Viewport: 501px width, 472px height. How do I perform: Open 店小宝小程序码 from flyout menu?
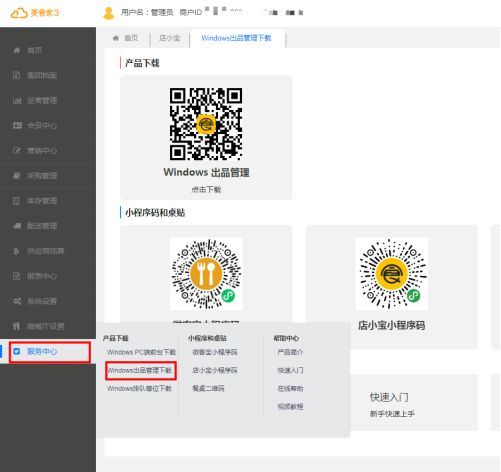(215, 370)
